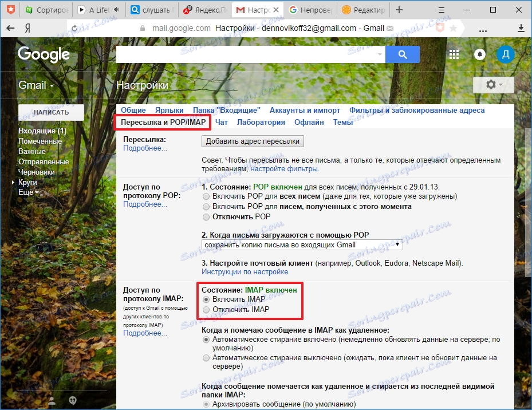532x410 pixels.
Task: Open settings gear menu
Action: pyautogui.click(x=494, y=85)
